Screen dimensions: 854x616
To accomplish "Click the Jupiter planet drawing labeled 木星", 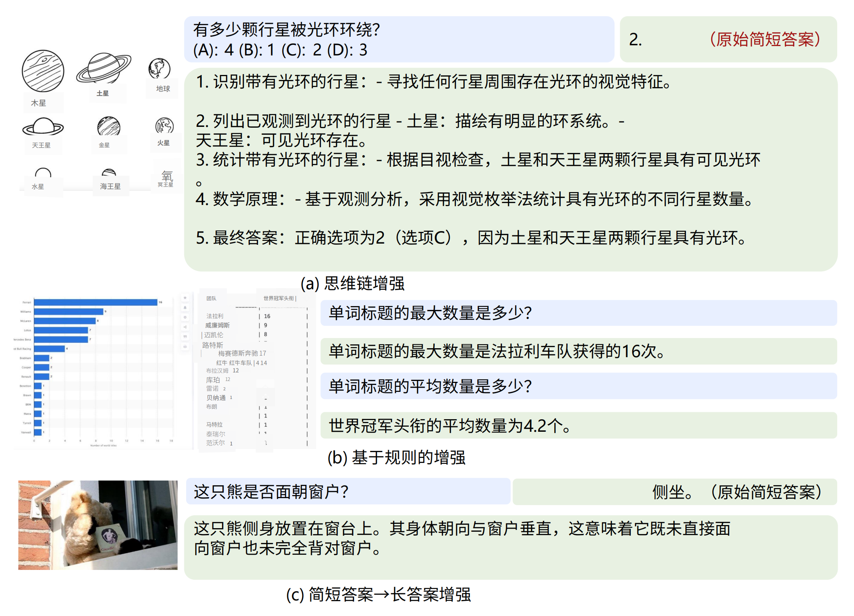I will [43, 71].
